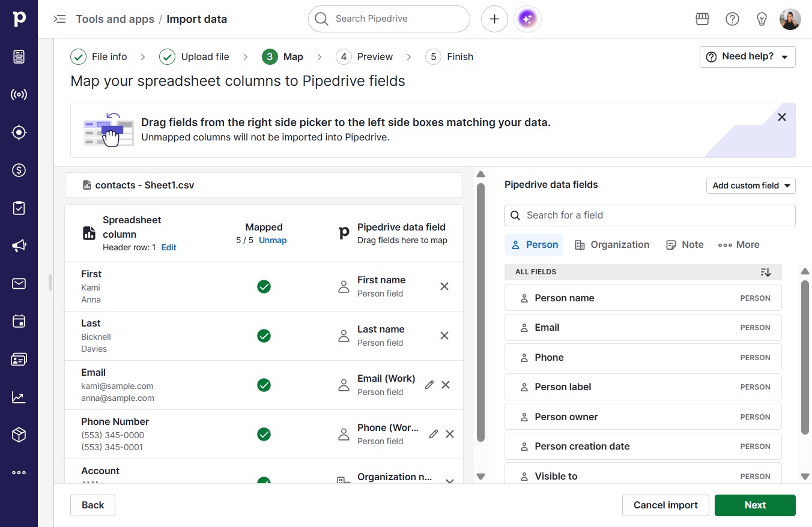The image size is (812, 527).
Task: Open the question mark help icon in the top bar
Action: [732, 19]
